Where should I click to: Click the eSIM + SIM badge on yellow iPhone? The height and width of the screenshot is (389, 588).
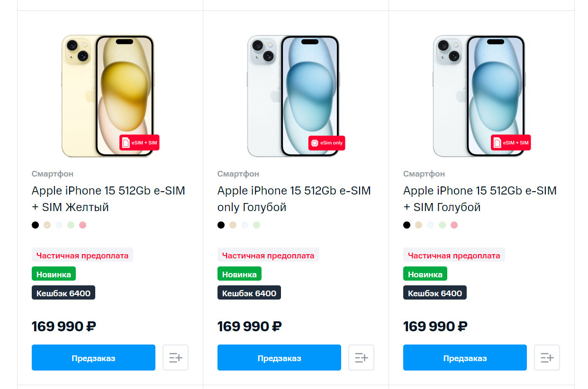click(x=139, y=142)
